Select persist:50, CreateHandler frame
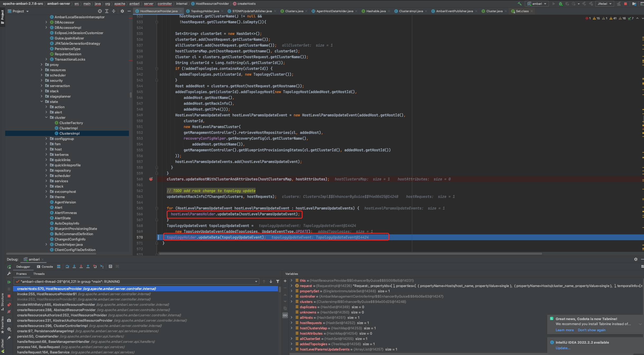The width and height of the screenshot is (644, 355). (x=70, y=336)
